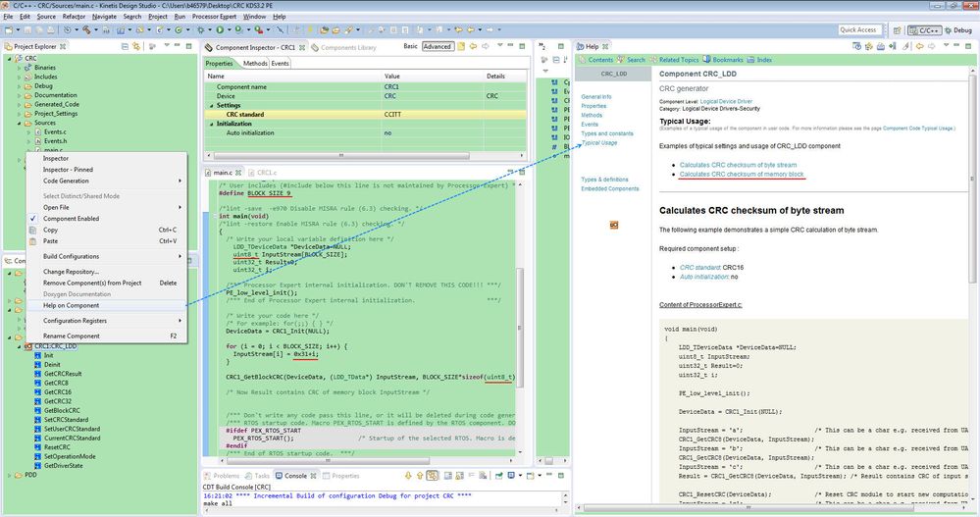This screenshot has width=980, height=517.
Task: Collapse the Initialization group in inspector
Action: coord(211,124)
